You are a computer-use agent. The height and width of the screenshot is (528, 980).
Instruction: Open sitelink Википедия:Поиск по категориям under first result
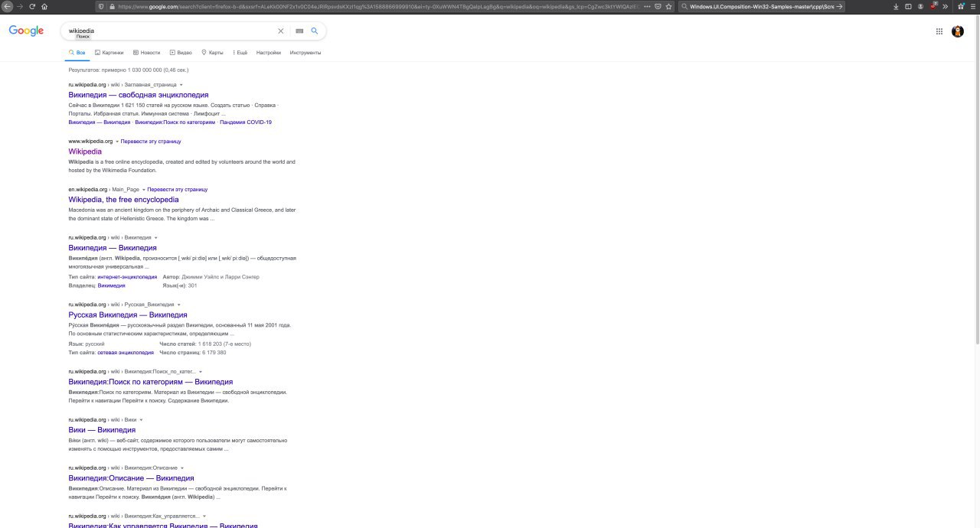pyautogui.click(x=175, y=122)
